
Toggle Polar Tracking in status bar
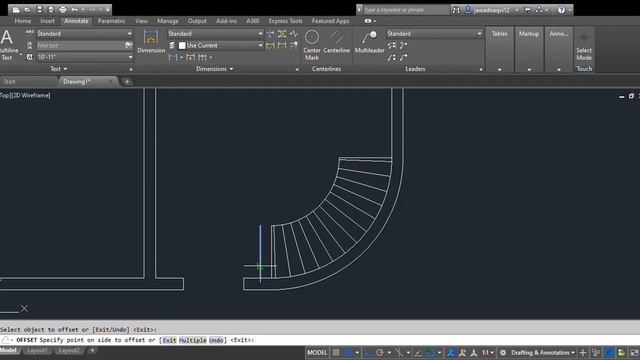pyautogui.click(x=380, y=353)
